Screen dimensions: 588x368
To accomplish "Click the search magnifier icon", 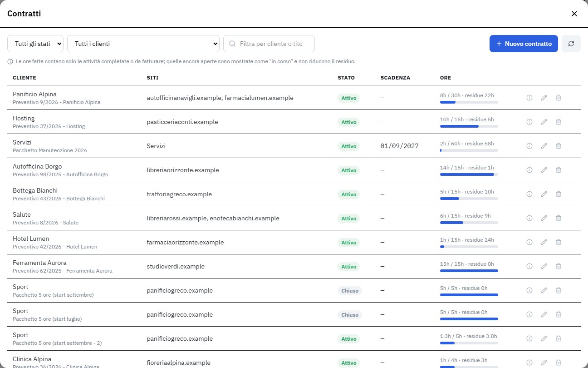I will pos(232,44).
